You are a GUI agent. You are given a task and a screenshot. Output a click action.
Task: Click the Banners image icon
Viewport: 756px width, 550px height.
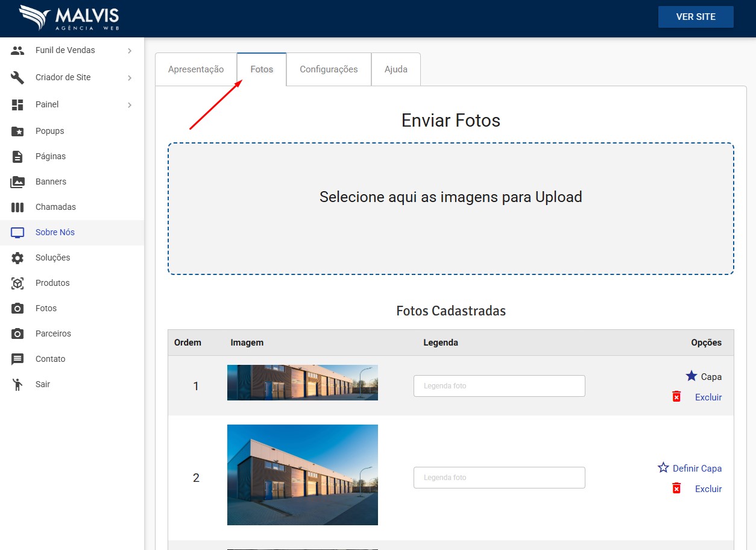[17, 182]
